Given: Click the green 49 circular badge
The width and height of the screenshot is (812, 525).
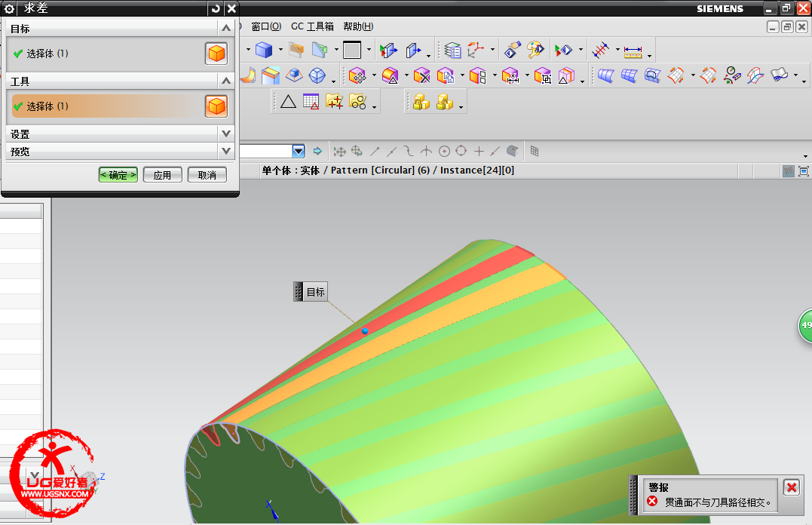Looking at the screenshot, I should pos(806,325).
